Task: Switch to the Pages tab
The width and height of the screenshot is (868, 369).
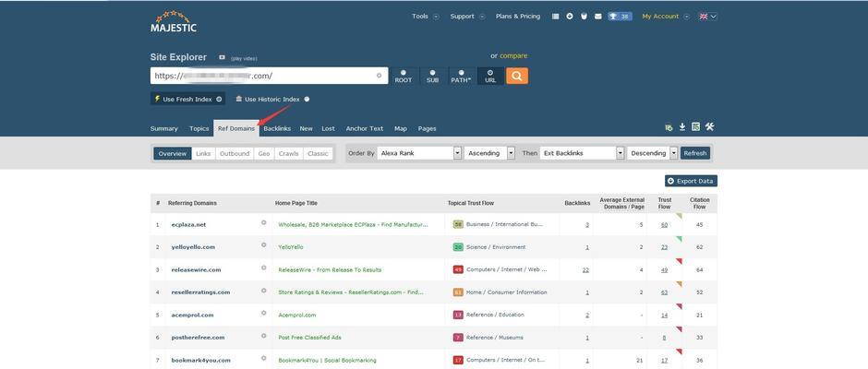Action: click(x=427, y=128)
